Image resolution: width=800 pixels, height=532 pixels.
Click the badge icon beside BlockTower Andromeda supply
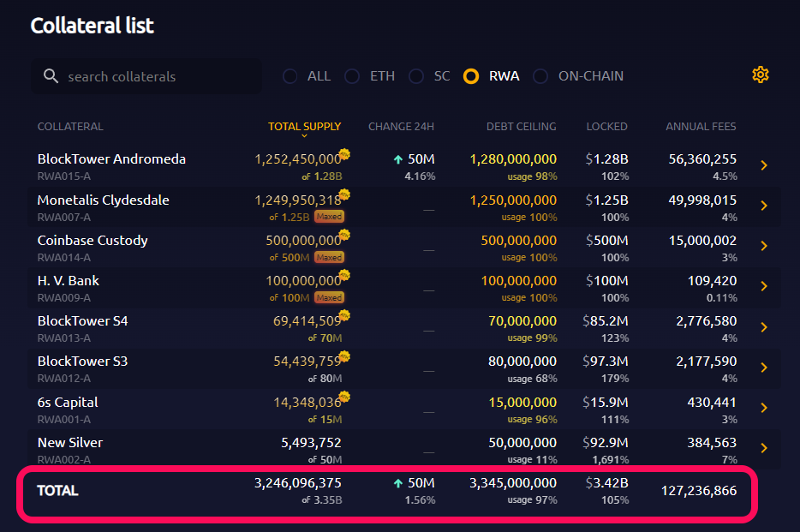(x=344, y=154)
